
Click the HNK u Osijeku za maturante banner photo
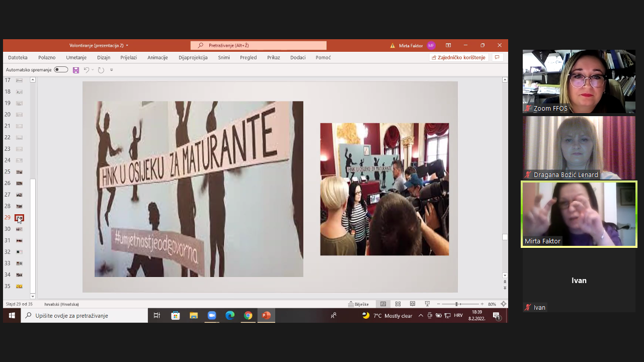(x=199, y=189)
